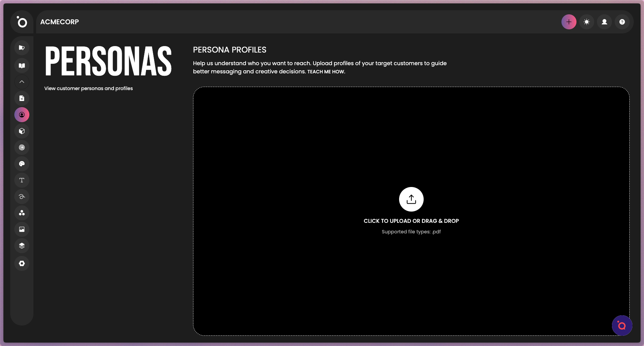
Task: Select the Text tool icon
Action: pos(21,180)
